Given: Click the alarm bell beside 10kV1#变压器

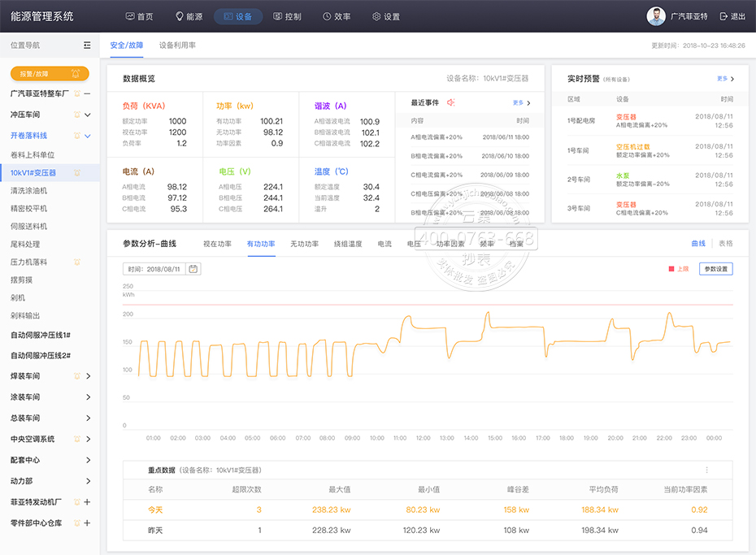Looking at the screenshot, I should pos(76,173).
